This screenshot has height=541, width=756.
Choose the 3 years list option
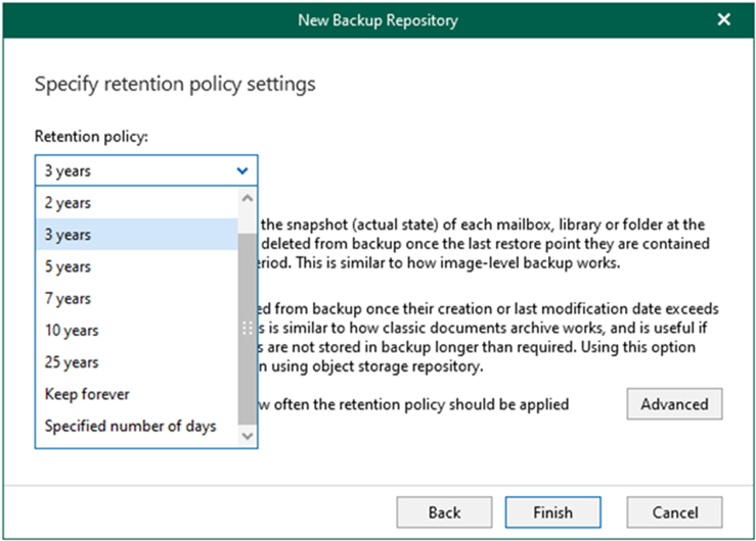(137, 234)
